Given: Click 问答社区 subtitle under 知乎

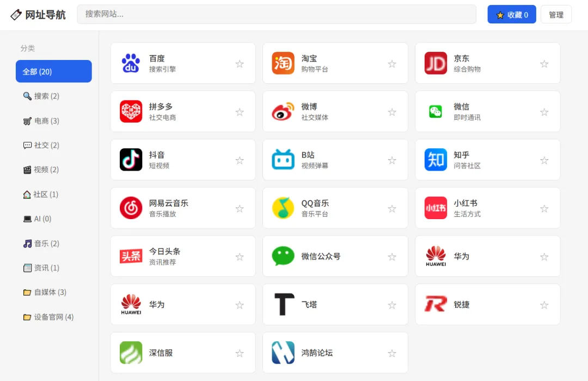Looking at the screenshot, I should click(467, 166).
